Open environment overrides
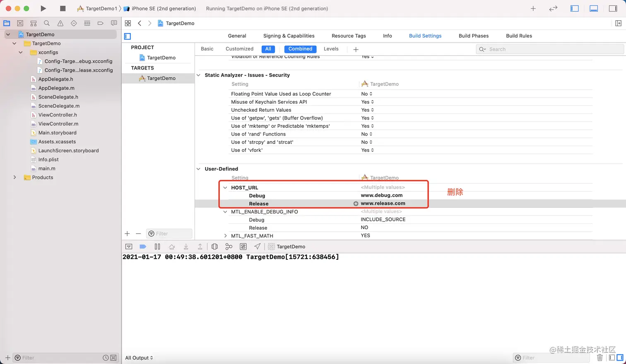Image resolution: width=626 pixels, height=364 pixels. click(243, 247)
